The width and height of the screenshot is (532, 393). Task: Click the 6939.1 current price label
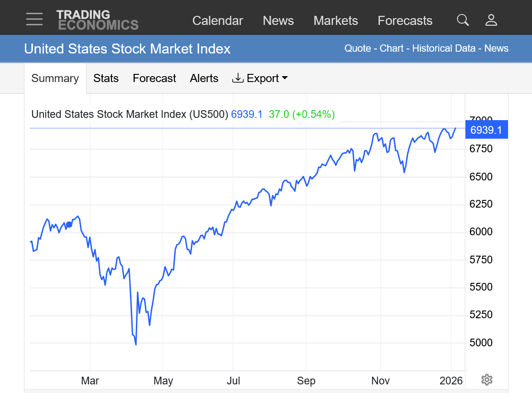click(486, 130)
